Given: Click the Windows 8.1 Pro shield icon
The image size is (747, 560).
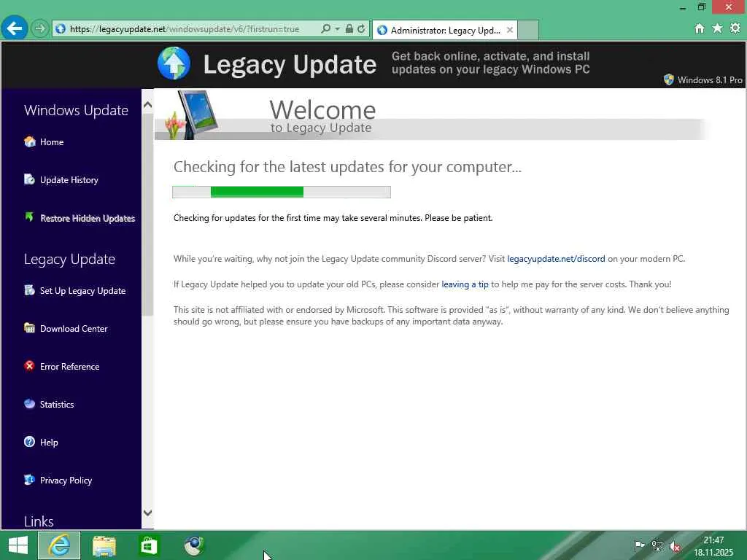Looking at the screenshot, I should click(x=669, y=79).
